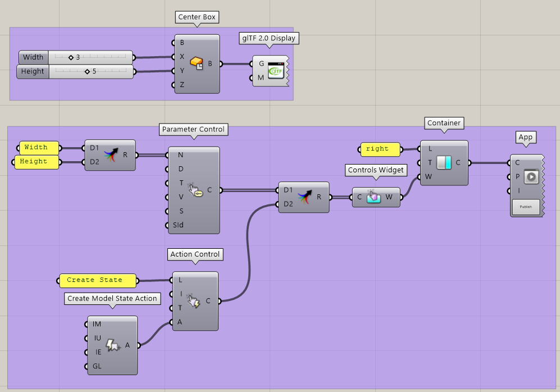Click the Container label tag

pyautogui.click(x=444, y=123)
